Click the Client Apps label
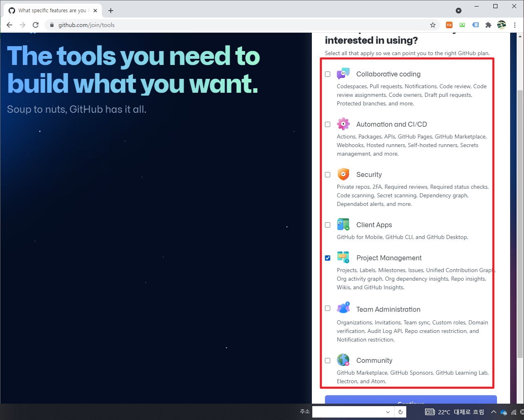This screenshot has width=524, height=420. 374,225
